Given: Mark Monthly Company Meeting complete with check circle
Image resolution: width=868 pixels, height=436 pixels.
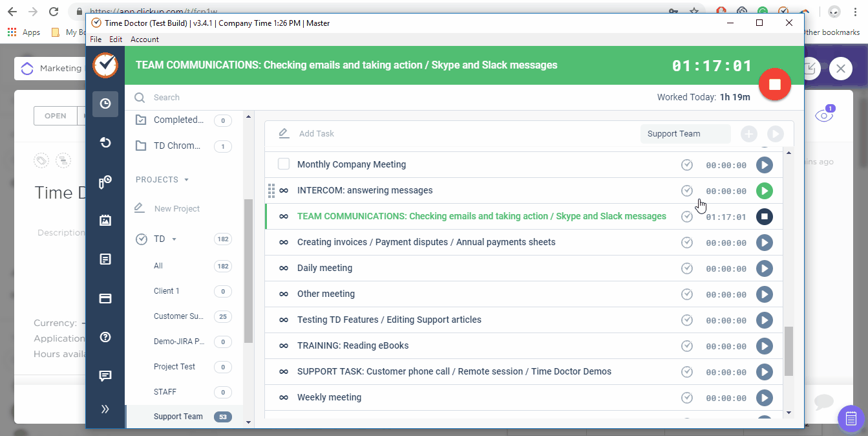Looking at the screenshot, I should [686, 165].
